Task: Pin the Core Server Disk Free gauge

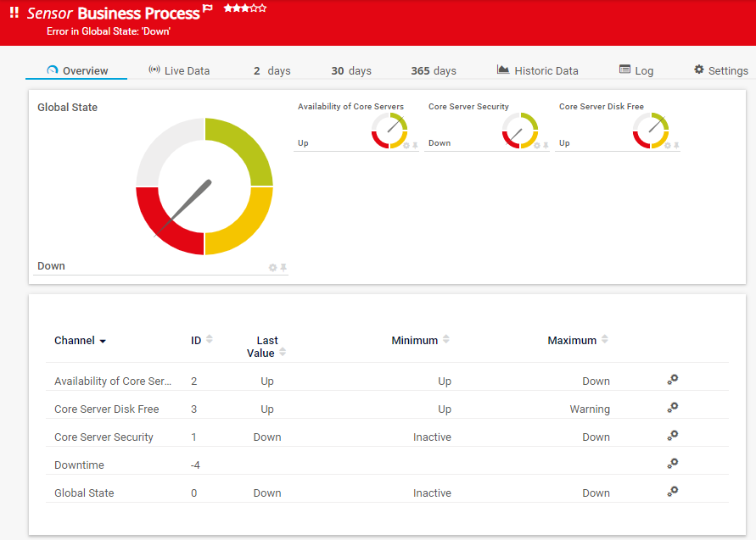Action: (676, 146)
